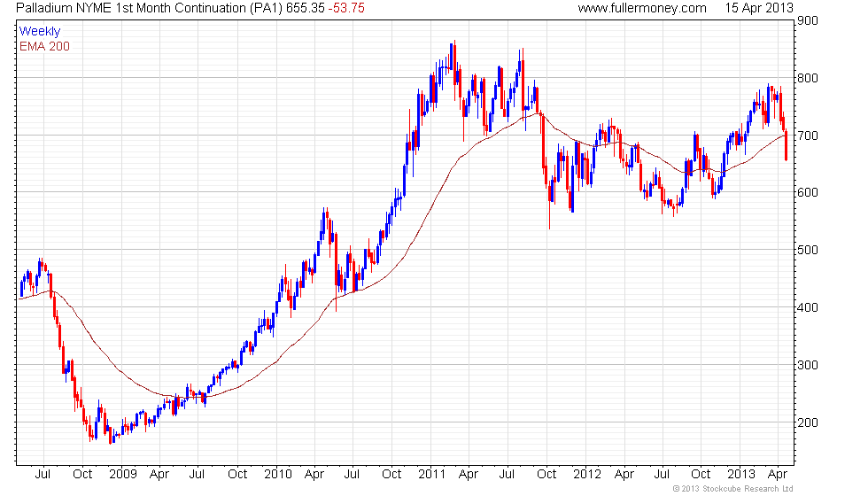868x496 pixels.
Task: Select the red EMA 200 legend label
Action: (44, 46)
